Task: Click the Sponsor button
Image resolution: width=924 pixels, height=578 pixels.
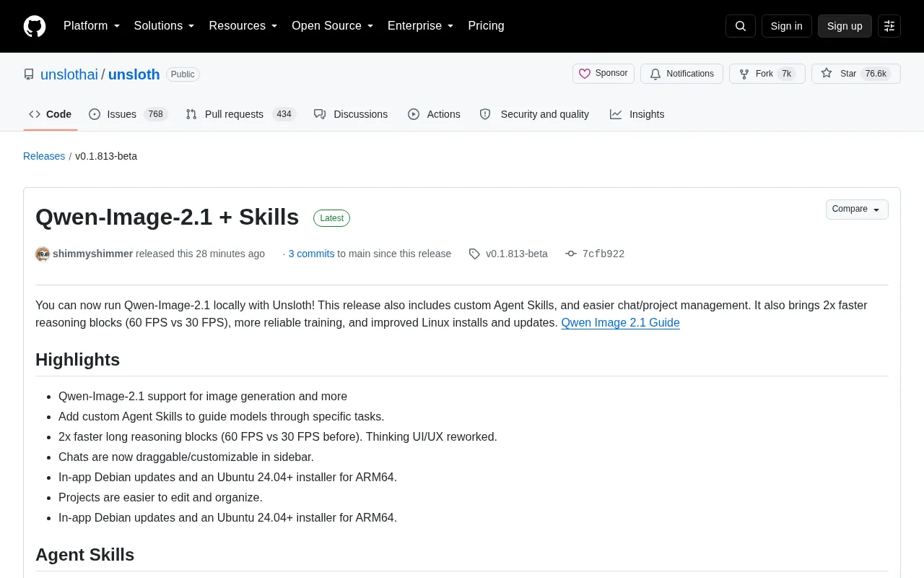Action: [603, 74]
